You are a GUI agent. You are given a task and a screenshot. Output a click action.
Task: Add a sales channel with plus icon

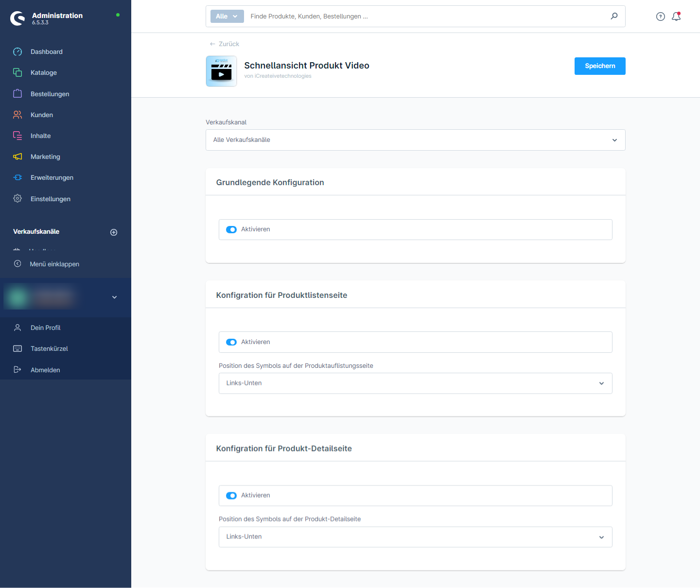pos(114,232)
